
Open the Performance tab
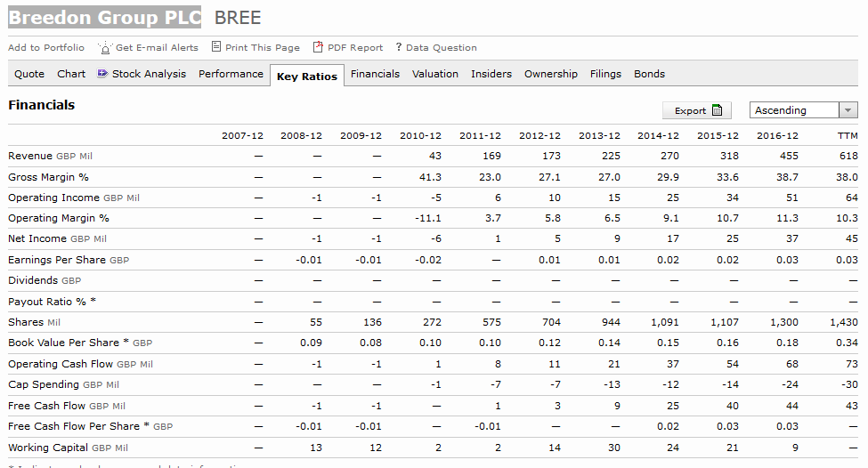pos(231,74)
